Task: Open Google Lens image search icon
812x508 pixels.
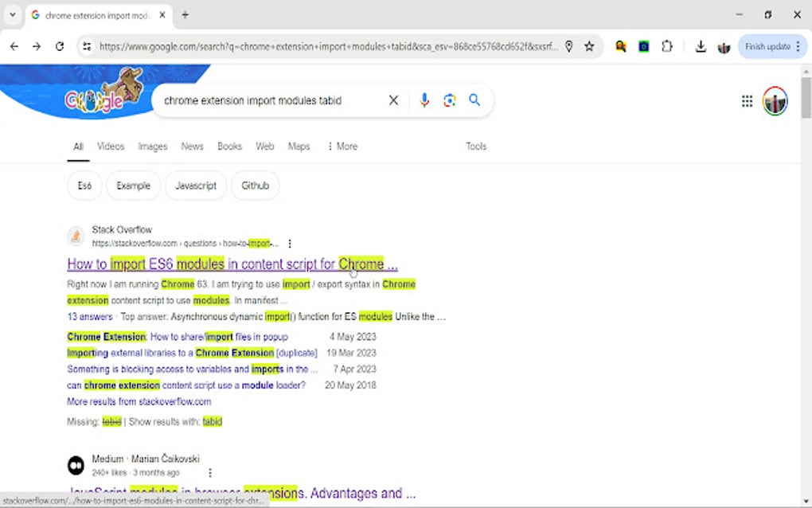Action: click(449, 100)
